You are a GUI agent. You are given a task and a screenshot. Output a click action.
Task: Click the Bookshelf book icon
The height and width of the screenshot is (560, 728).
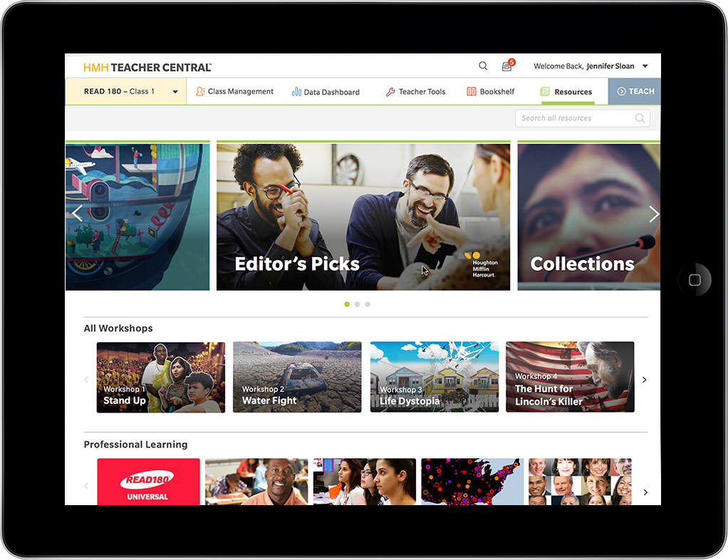point(472,92)
